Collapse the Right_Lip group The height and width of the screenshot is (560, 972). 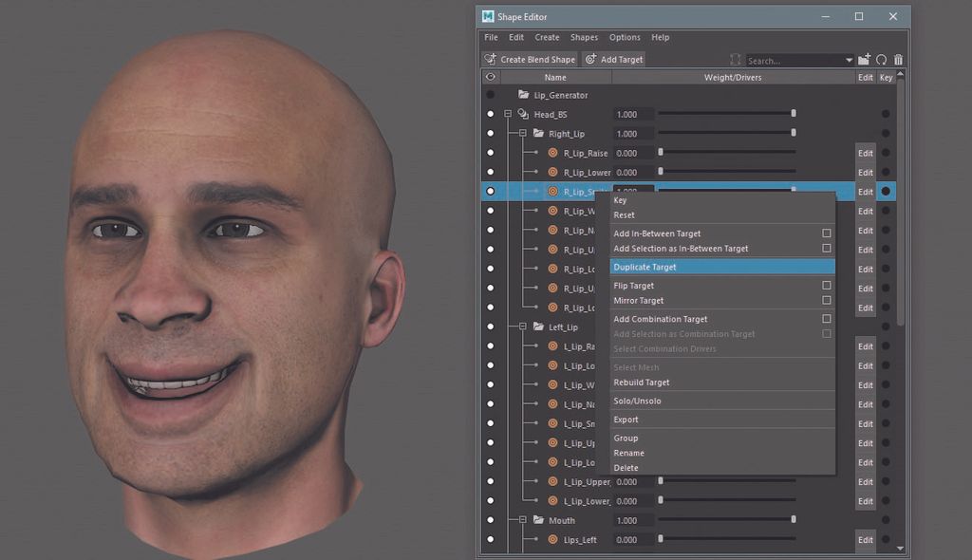(x=524, y=134)
